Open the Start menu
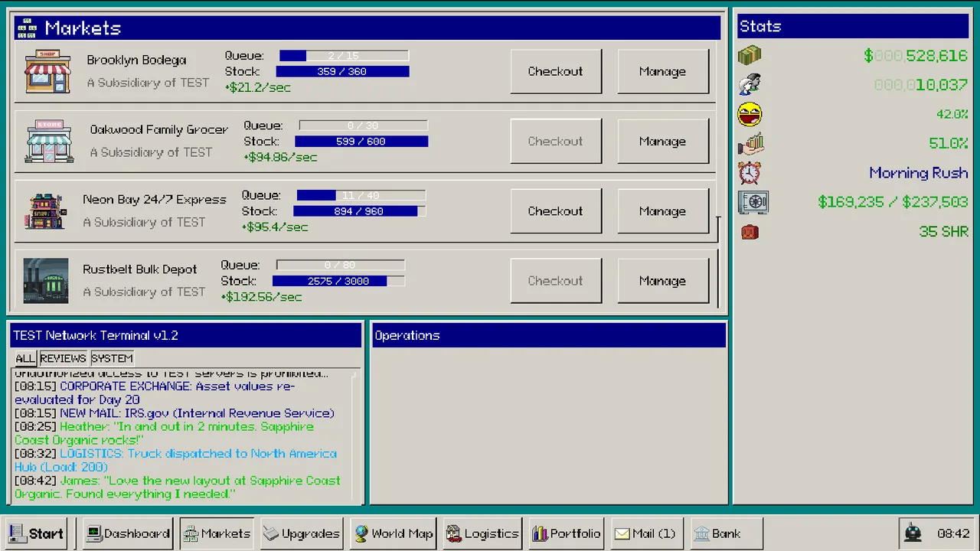980x551 pixels. pos(35,533)
